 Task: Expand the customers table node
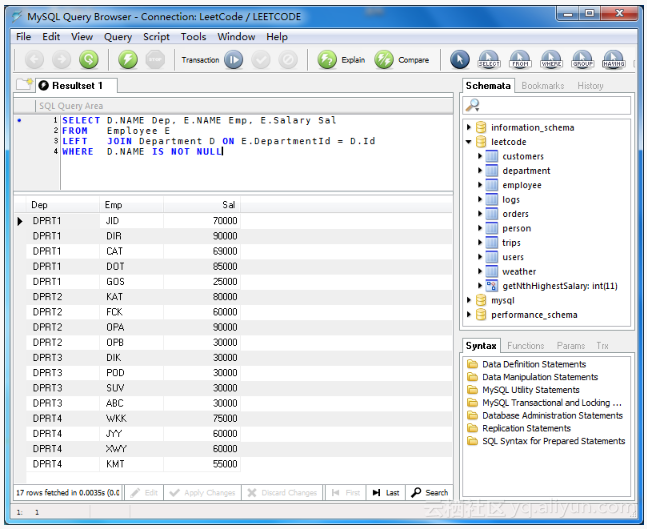(x=480, y=156)
